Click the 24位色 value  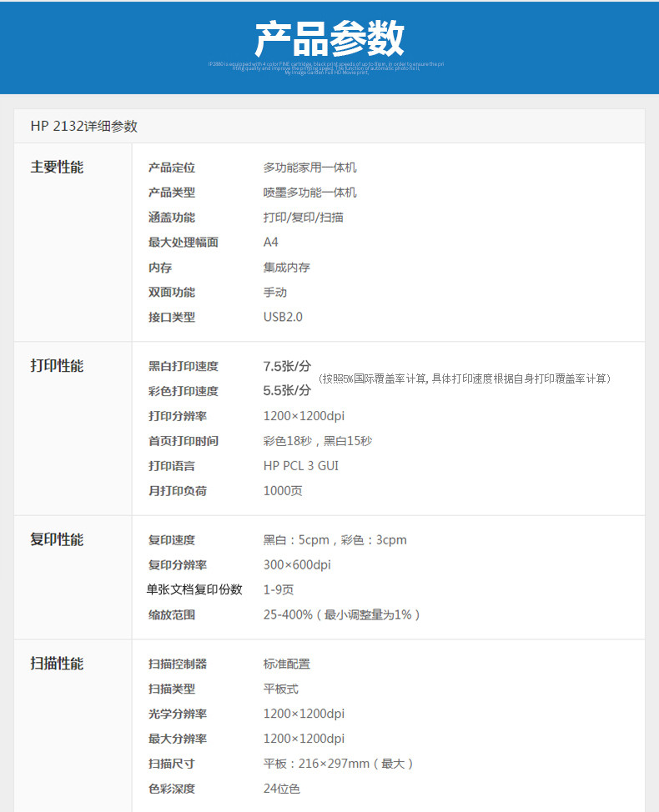(281, 789)
